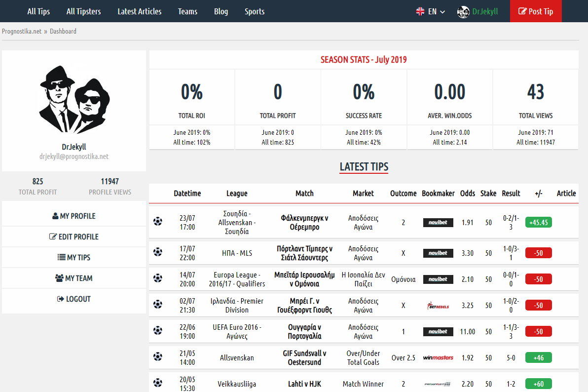The width and height of the screenshot is (588, 392).
Task: Click soccer ball icon in Φάλκενμπεργκ row
Action: (157, 221)
